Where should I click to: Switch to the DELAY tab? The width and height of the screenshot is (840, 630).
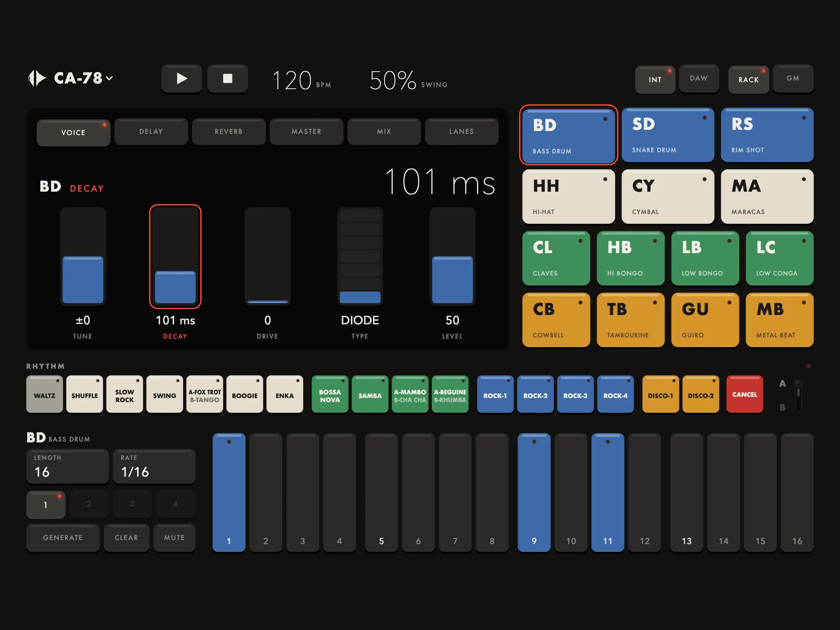click(x=151, y=131)
